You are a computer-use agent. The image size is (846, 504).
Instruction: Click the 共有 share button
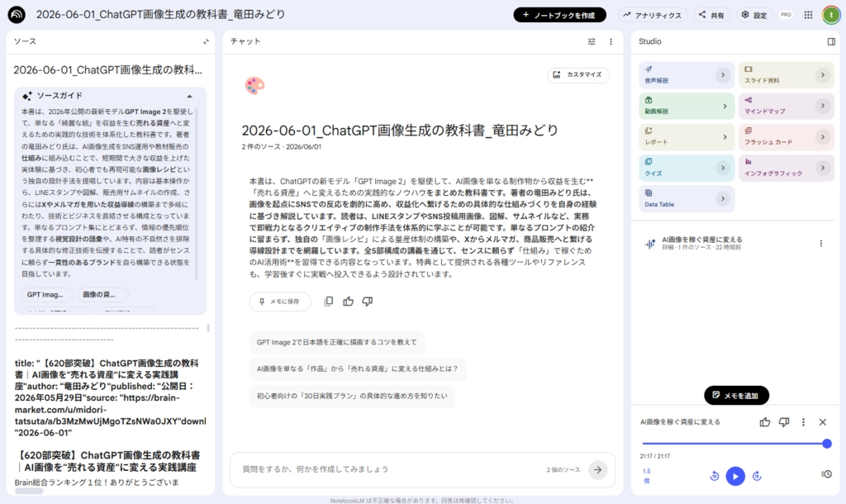(x=711, y=15)
